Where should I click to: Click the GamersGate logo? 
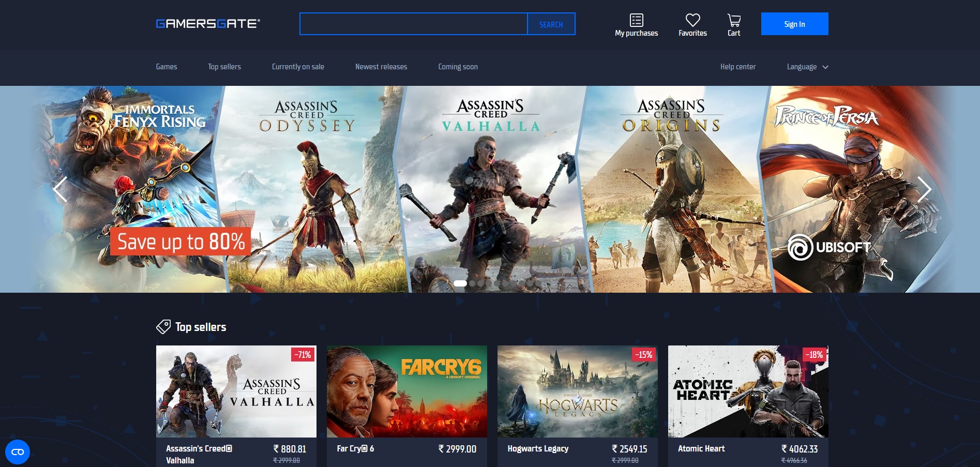pos(208,24)
